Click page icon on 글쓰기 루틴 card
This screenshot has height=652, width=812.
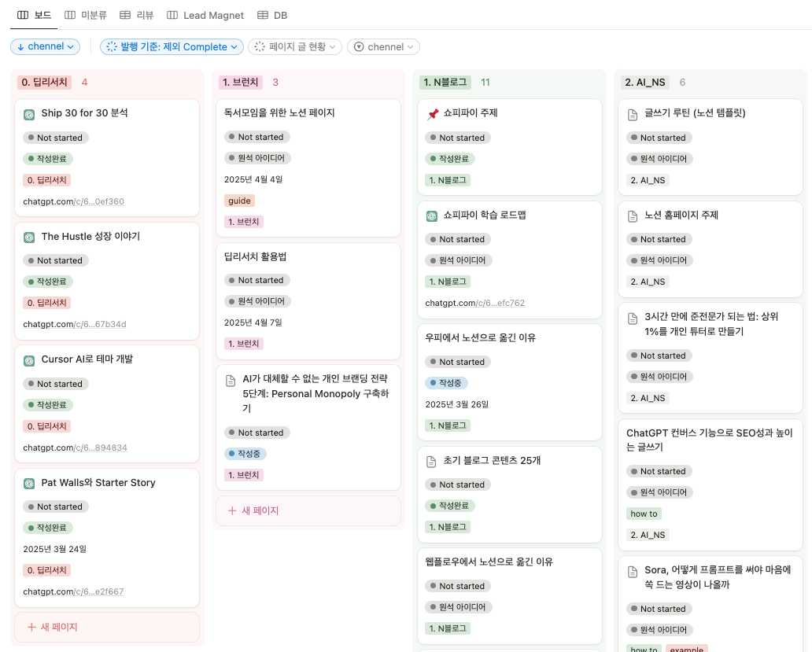[633, 114]
